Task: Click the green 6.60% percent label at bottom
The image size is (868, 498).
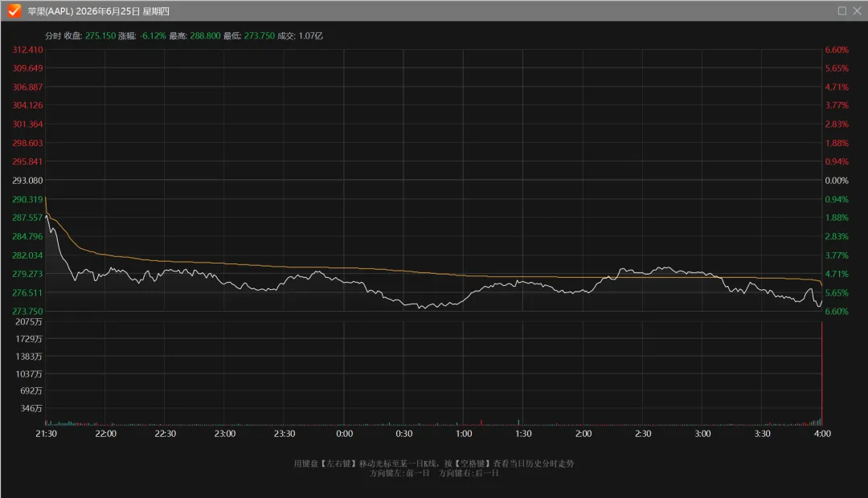Action: click(837, 311)
